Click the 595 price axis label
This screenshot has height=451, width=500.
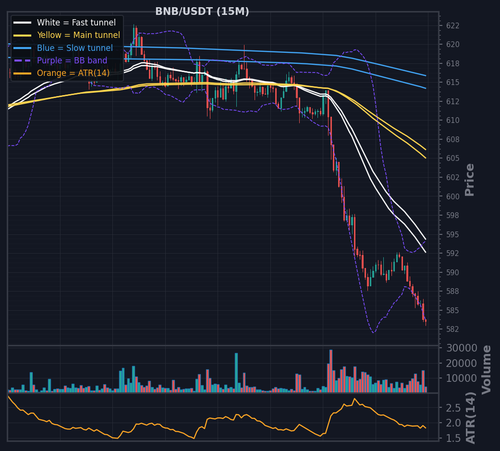pyautogui.click(x=453, y=234)
